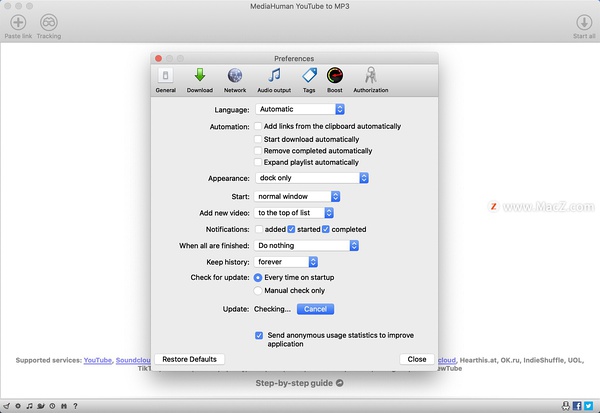The image size is (600, 413).
Task: Click the Restore Defaults button
Action: pos(189,359)
